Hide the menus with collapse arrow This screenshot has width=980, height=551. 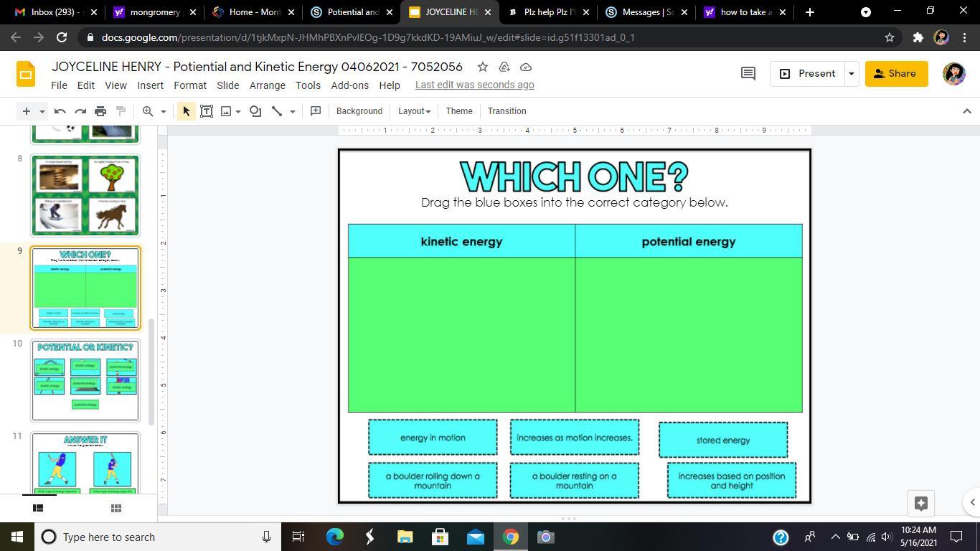[x=966, y=111]
